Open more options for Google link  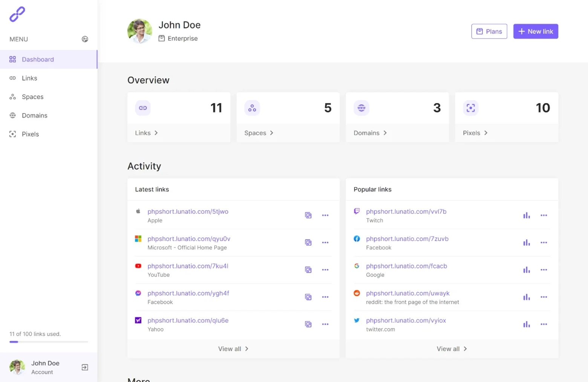pyautogui.click(x=544, y=270)
